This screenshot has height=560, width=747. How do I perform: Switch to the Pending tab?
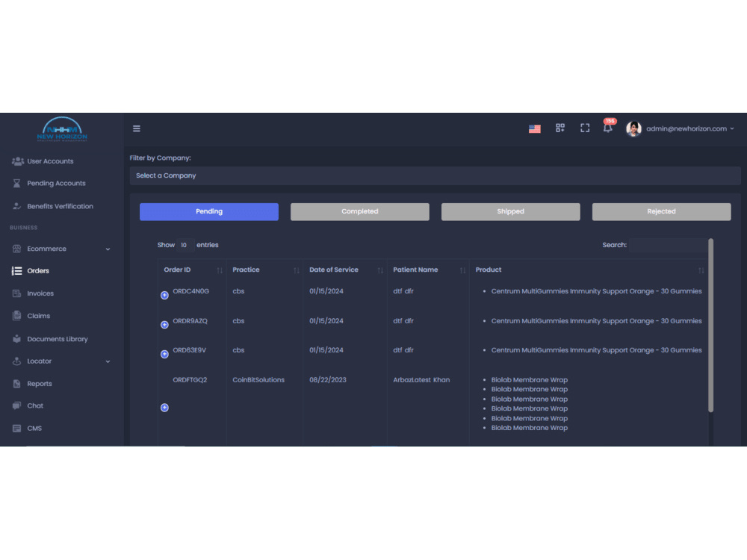pos(208,211)
